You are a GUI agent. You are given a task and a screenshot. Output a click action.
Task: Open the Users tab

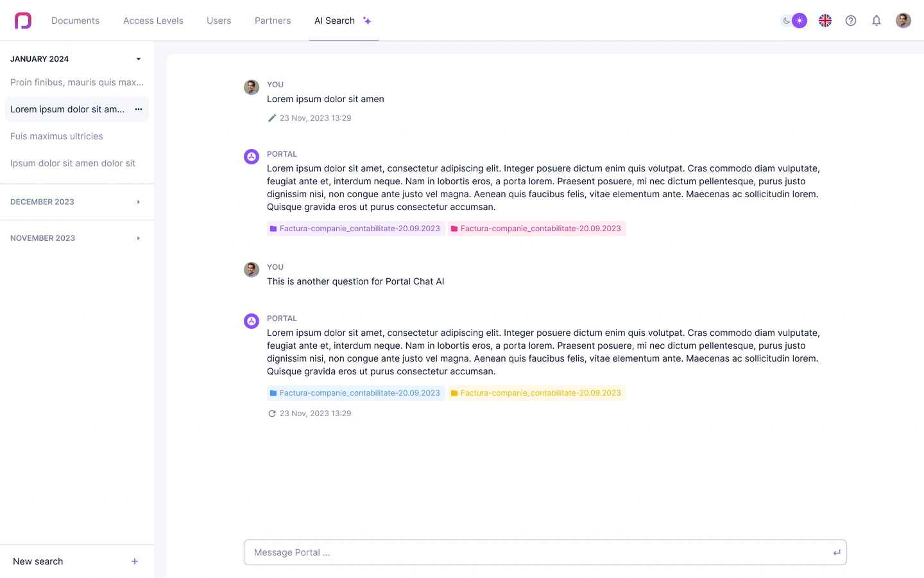[219, 21]
